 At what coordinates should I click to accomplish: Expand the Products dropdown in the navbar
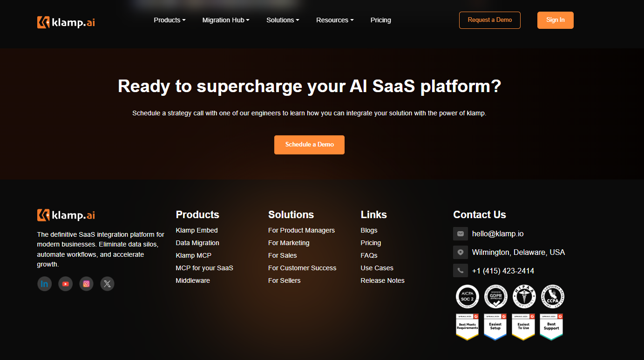pos(169,20)
